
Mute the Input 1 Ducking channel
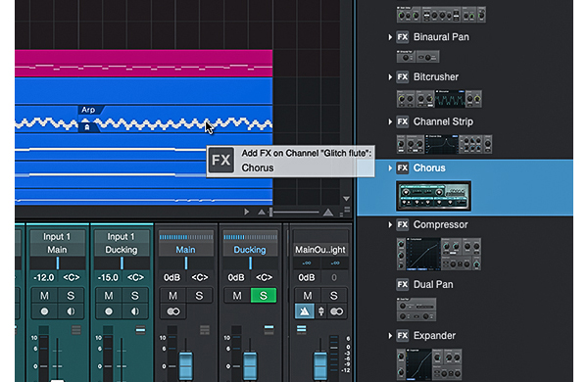[x=109, y=296]
